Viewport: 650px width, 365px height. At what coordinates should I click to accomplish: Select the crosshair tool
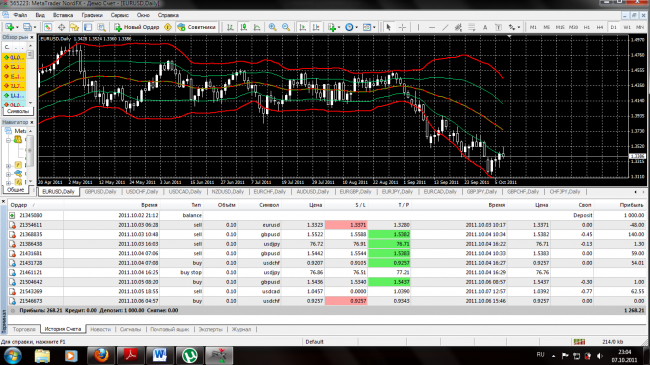coord(402,27)
